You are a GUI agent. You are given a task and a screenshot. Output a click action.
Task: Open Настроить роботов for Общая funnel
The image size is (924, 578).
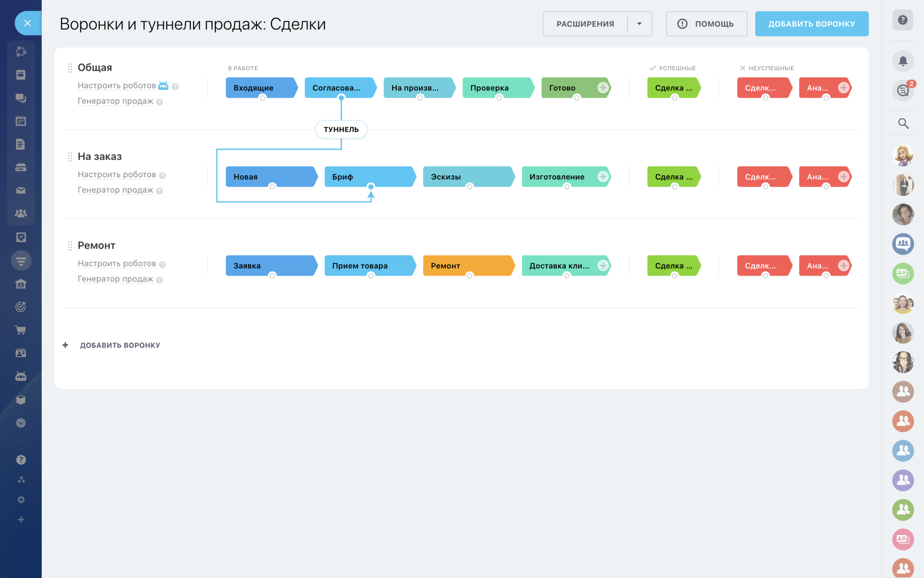coord(116,86)
